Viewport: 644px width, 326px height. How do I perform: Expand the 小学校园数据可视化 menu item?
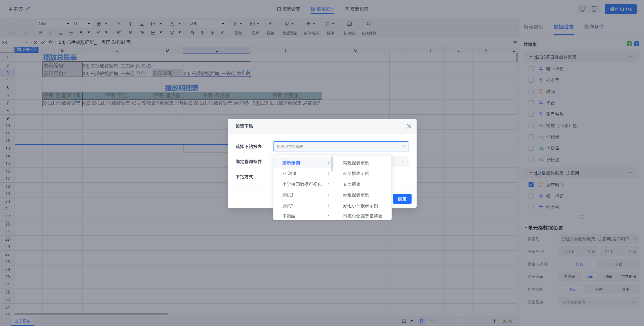click(301, 184)
